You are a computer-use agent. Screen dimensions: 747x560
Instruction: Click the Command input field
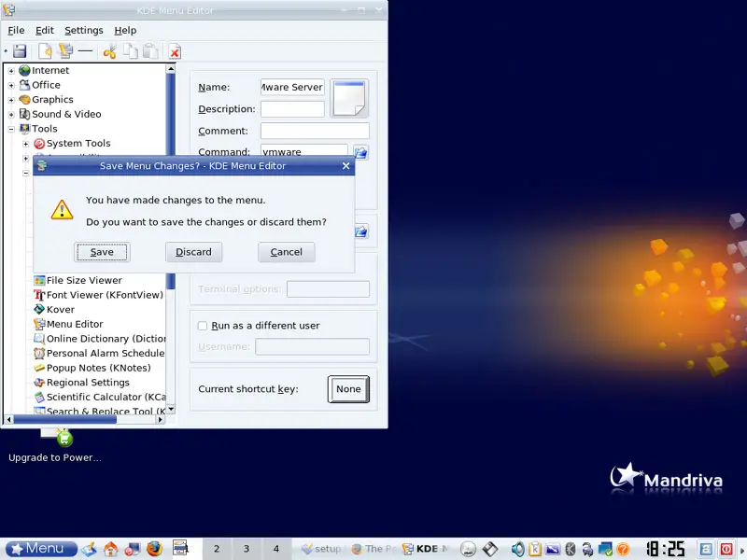(304, 151)
